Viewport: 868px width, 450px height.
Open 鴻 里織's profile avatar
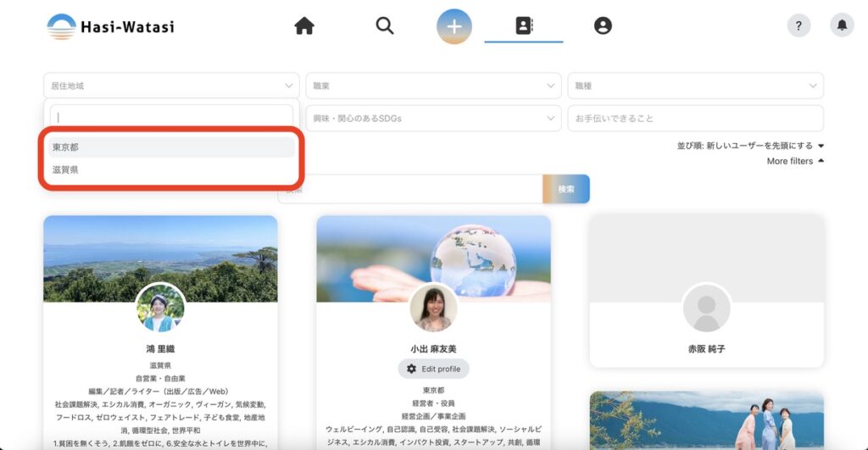coord(160,308)
